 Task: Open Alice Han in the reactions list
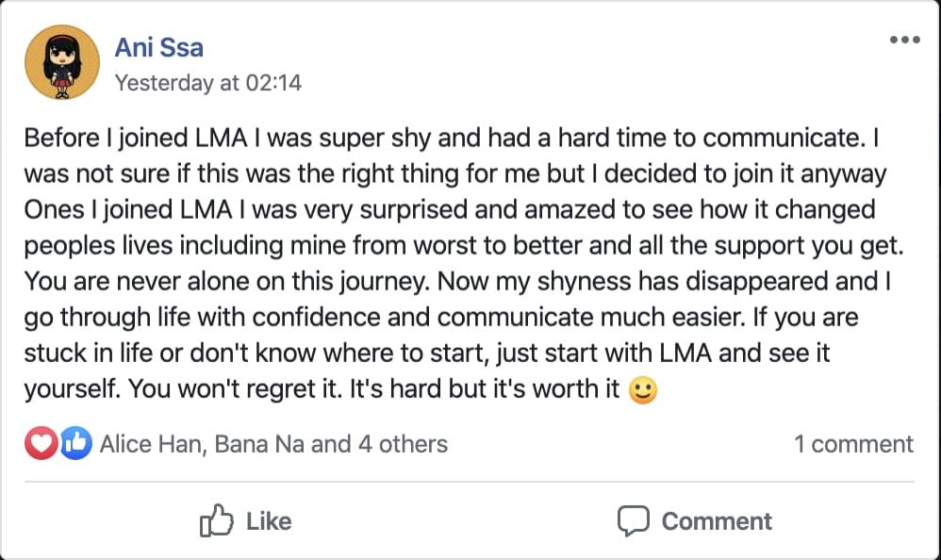(151, 444)
